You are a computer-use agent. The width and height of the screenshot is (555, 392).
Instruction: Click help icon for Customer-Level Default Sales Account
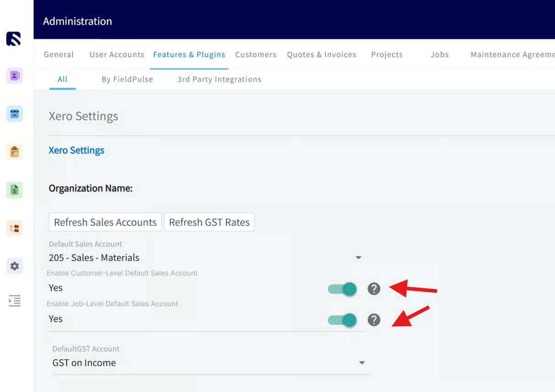(x=374, y=289)
